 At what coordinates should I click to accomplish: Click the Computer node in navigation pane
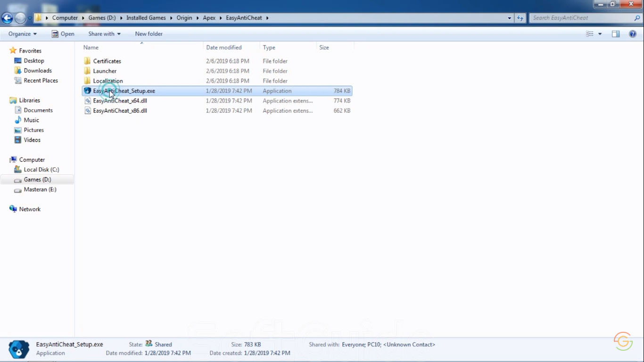coord(32,160)
